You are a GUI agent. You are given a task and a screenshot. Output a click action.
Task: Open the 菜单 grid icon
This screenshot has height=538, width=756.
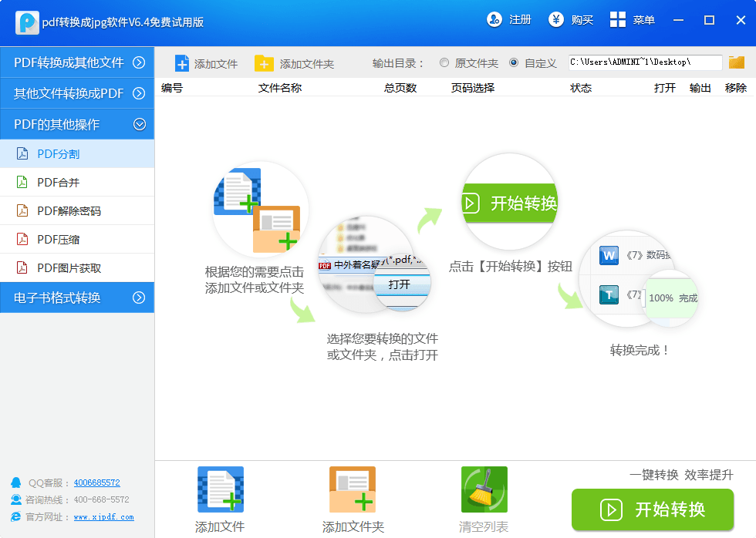tap(618, 20)
